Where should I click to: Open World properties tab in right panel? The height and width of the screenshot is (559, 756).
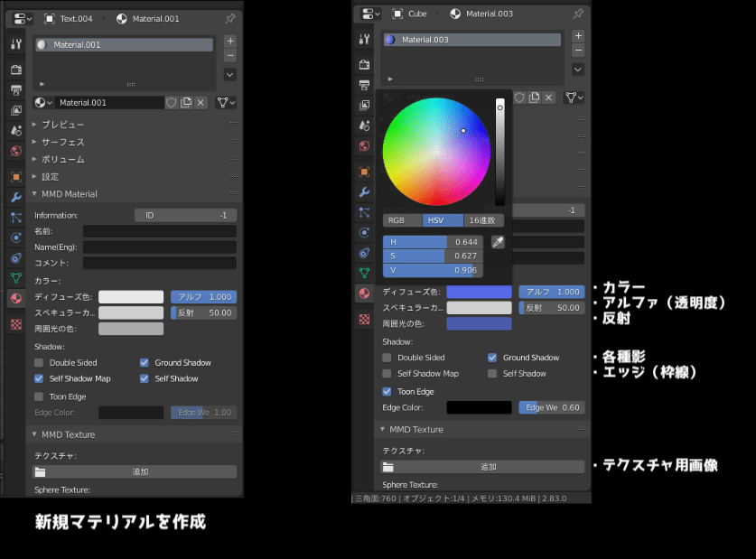pyautogui.click(x=365, y=146)
